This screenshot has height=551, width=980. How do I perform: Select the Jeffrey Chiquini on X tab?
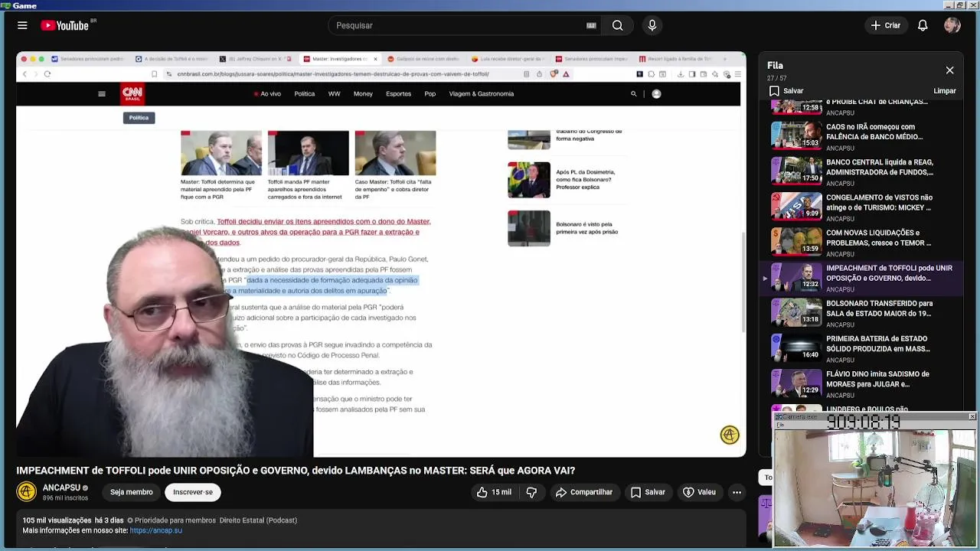pos(255,59)
